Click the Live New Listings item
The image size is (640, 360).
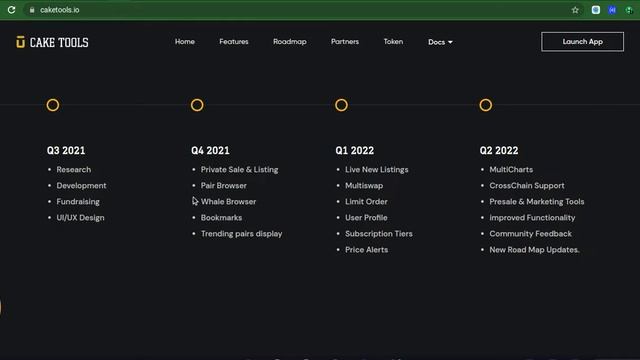pyautogui.click(x=377, y=169)
